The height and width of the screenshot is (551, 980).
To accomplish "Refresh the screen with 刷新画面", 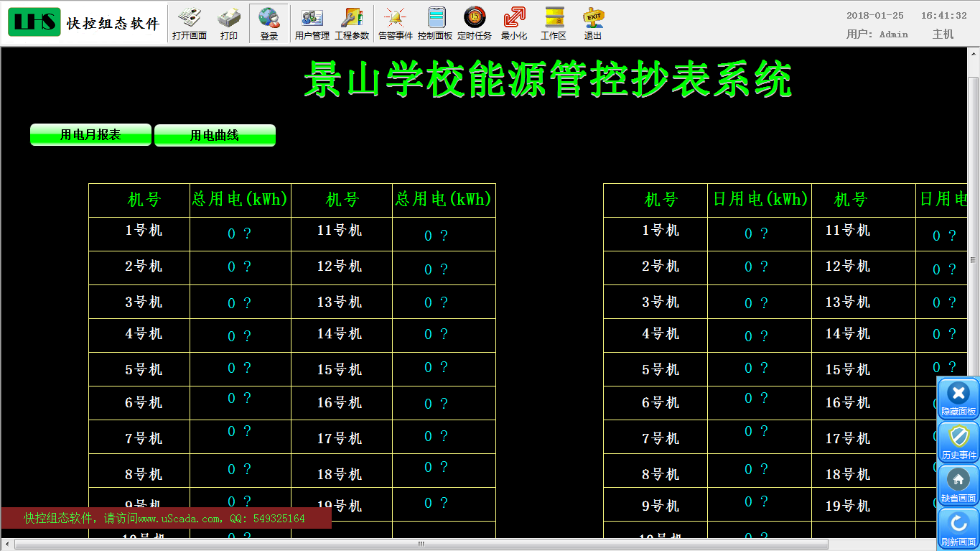I will [958, 528].
